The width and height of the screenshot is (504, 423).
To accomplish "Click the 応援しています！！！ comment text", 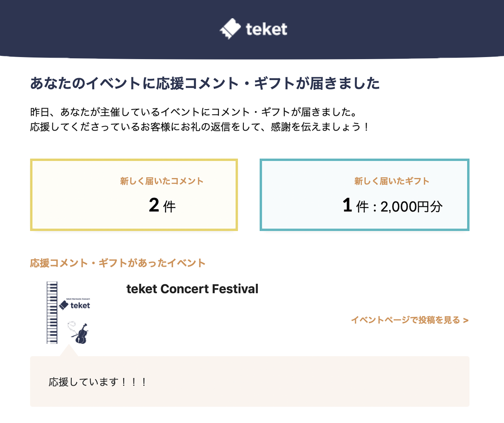I will [x=97, y=382].
